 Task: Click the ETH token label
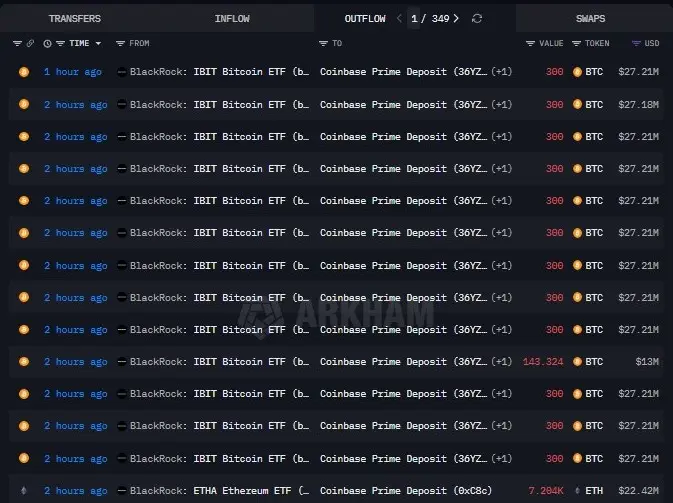point(594,490)
